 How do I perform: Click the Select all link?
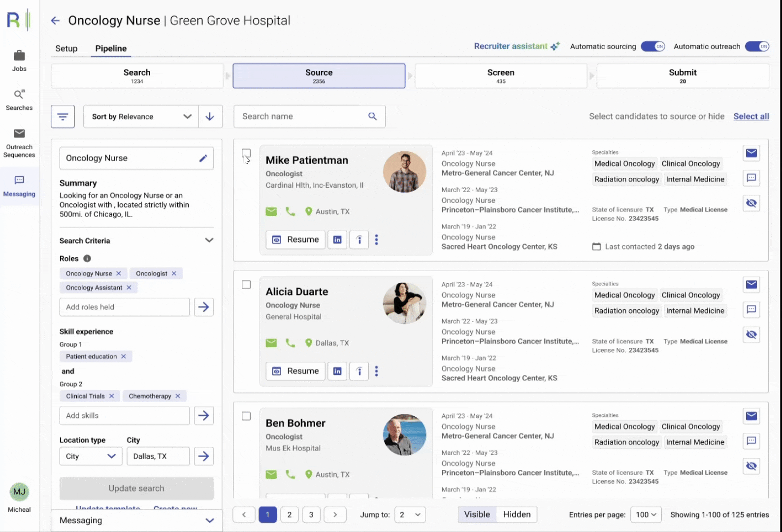[751, 116]
